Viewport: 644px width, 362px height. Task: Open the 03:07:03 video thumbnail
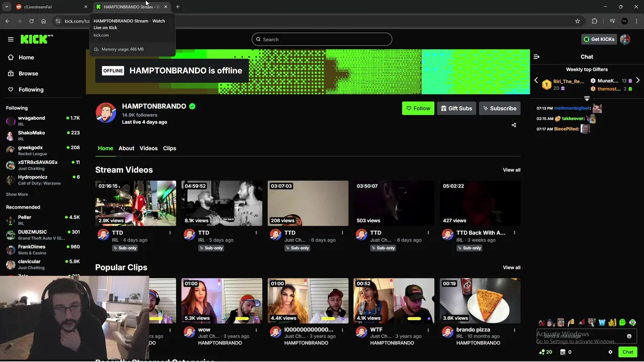click(308, 203)
